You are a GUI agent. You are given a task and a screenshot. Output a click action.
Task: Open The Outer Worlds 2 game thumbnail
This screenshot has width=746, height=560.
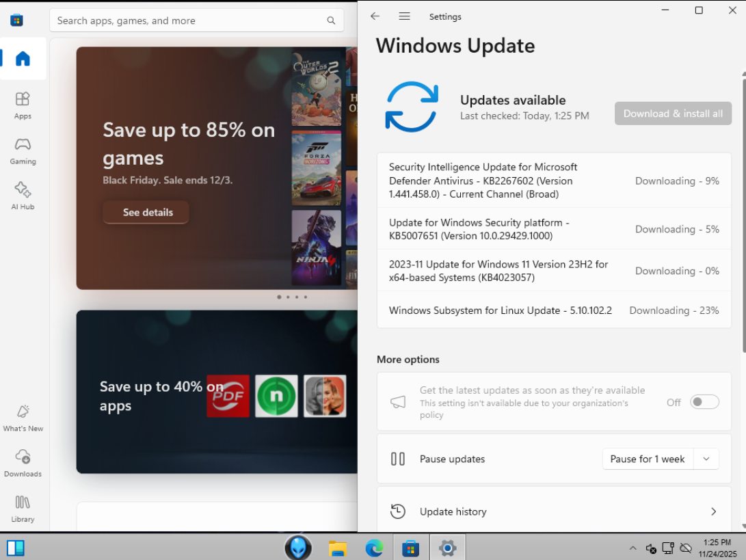tap(317, 88)
